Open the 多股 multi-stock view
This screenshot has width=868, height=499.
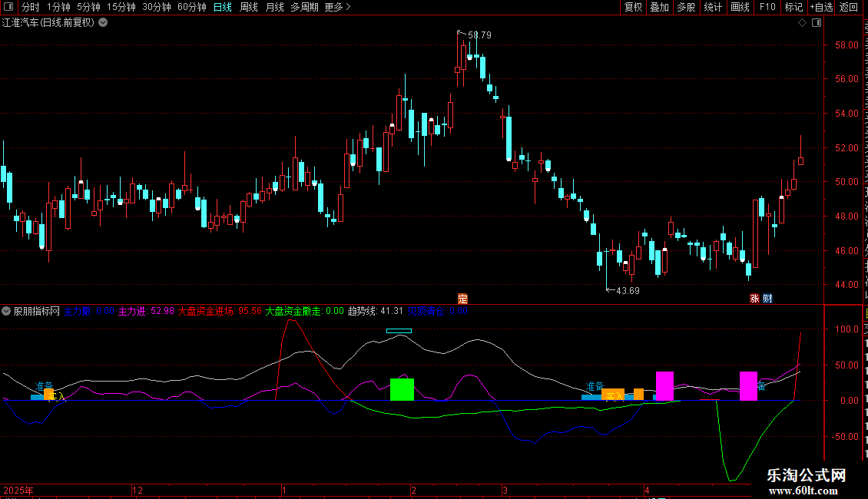pos(687,7)
